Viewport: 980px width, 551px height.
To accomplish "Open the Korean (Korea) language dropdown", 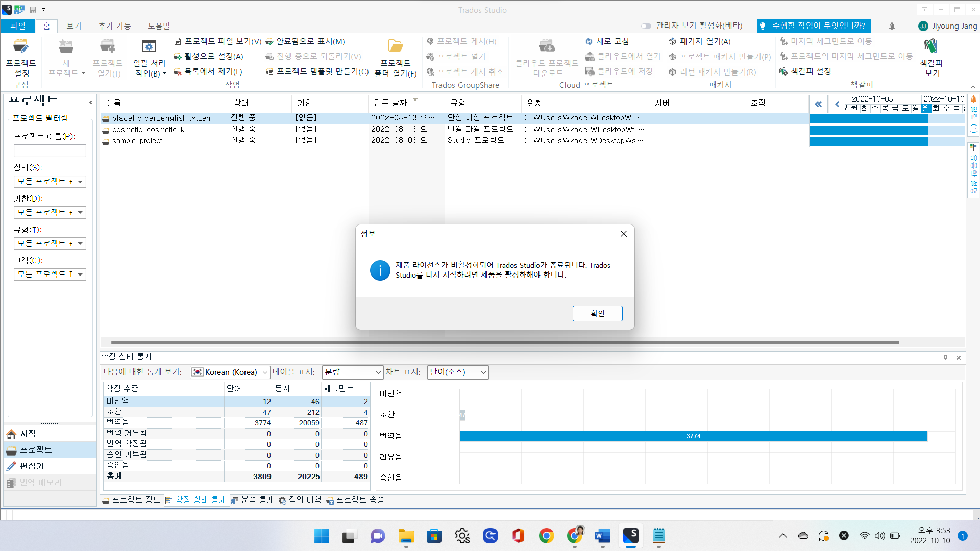I will coord(230,372).
